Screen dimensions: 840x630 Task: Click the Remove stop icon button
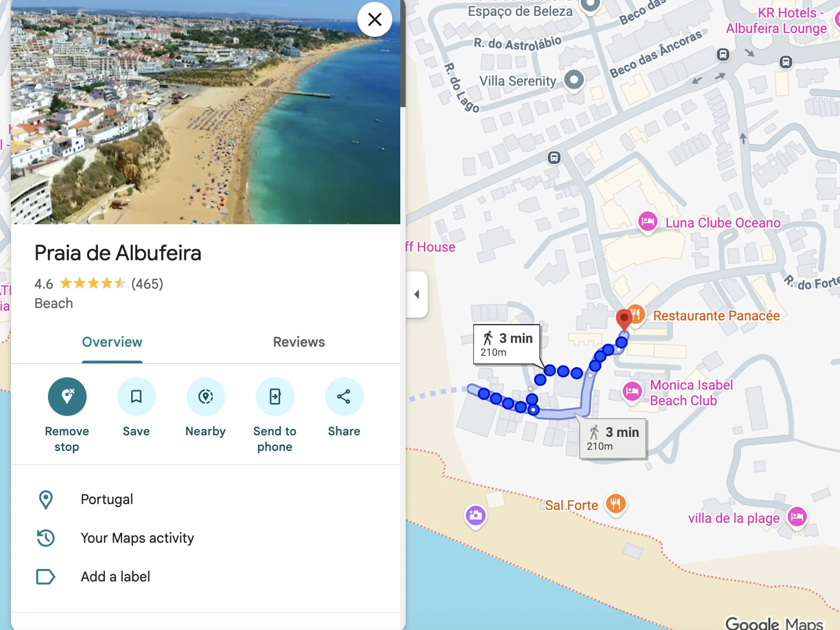point(67,397)
